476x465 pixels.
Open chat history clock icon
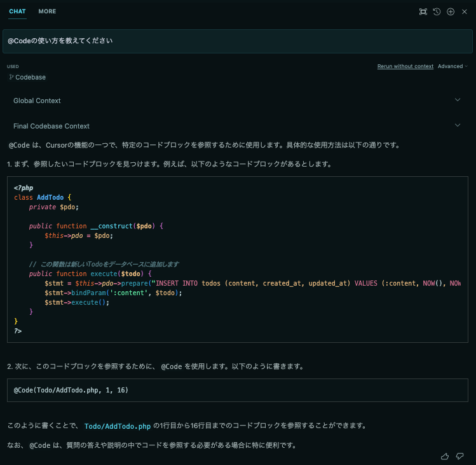(437, 12)
